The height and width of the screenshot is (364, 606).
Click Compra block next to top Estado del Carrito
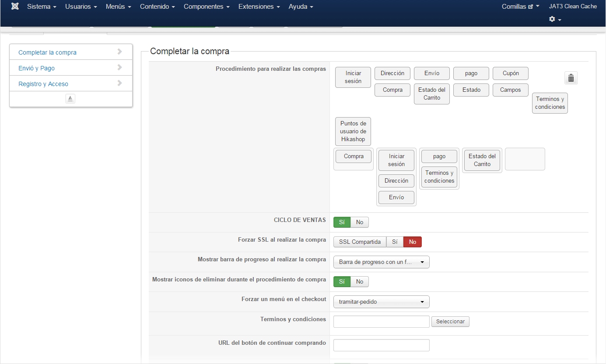(x=392, y=90)
